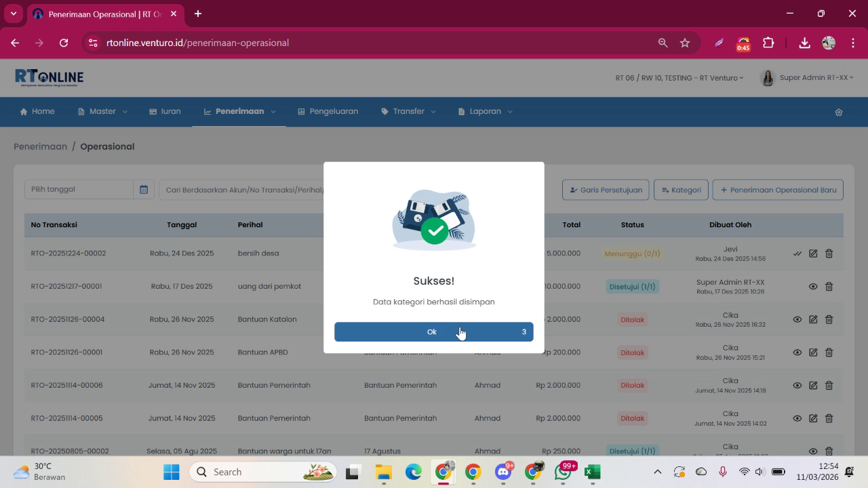Go to Penerimaan breadcrumb link
Viewport: 868px width, 488px height.
tap(40, 146)
